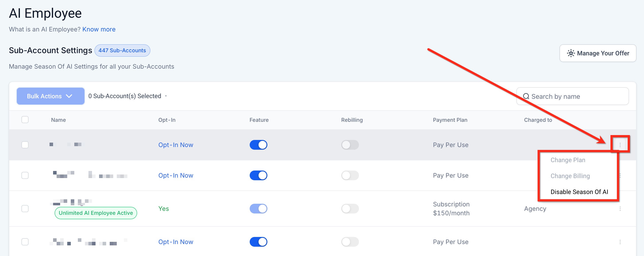Open three-dot menu on last visible row
This screenshot has width=644, height=256.
point(620,242)
